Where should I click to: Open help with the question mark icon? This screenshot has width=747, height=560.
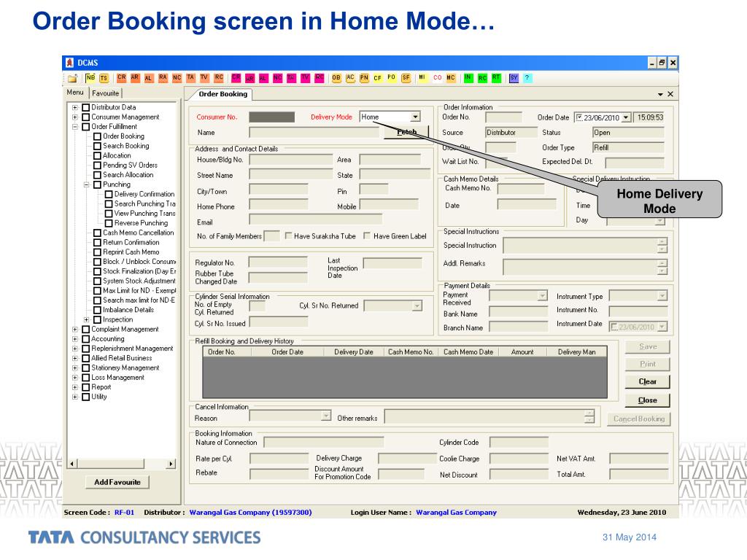point(527,77)
